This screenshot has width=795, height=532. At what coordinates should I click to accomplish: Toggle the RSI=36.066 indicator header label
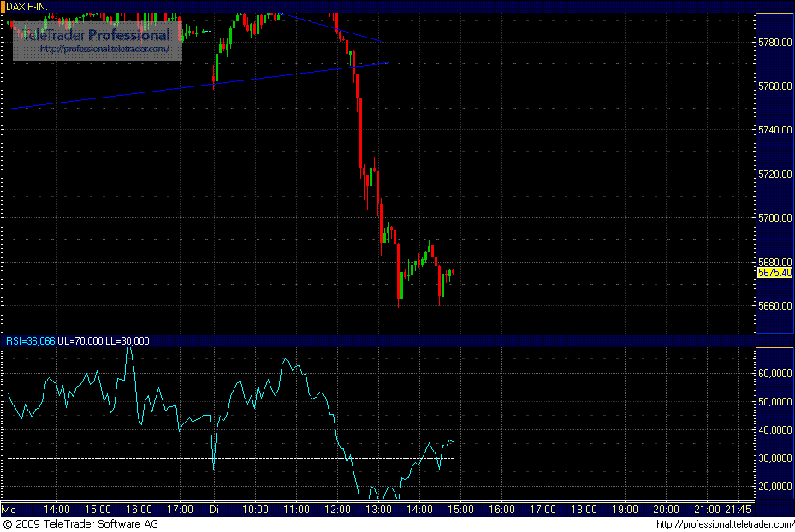point(27,340)
